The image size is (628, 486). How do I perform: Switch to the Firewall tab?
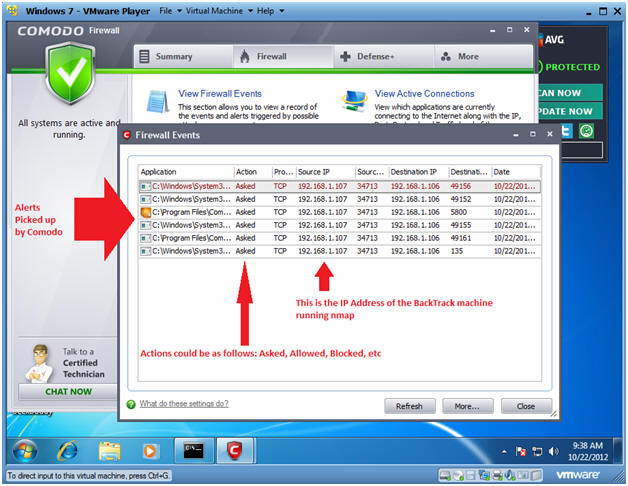click(283, 56)
